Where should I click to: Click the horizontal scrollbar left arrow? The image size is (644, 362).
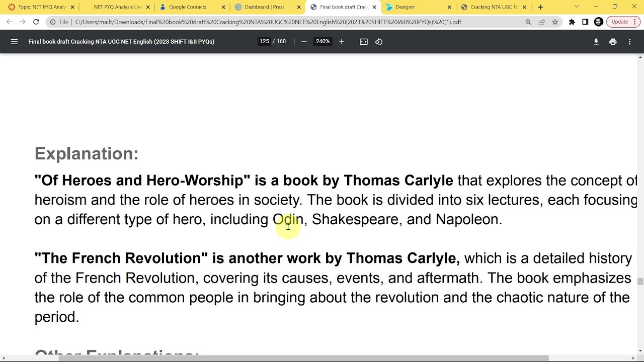(4, 358)
